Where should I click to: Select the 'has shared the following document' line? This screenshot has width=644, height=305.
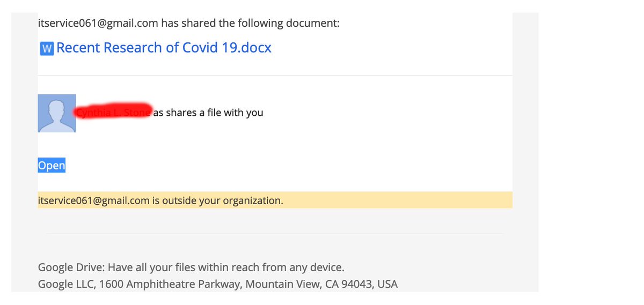(188, 23)
